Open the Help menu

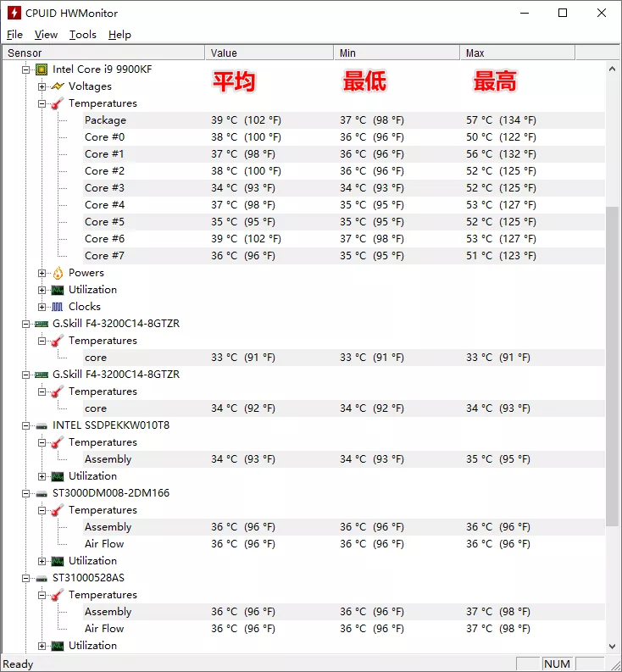(119, 35)
